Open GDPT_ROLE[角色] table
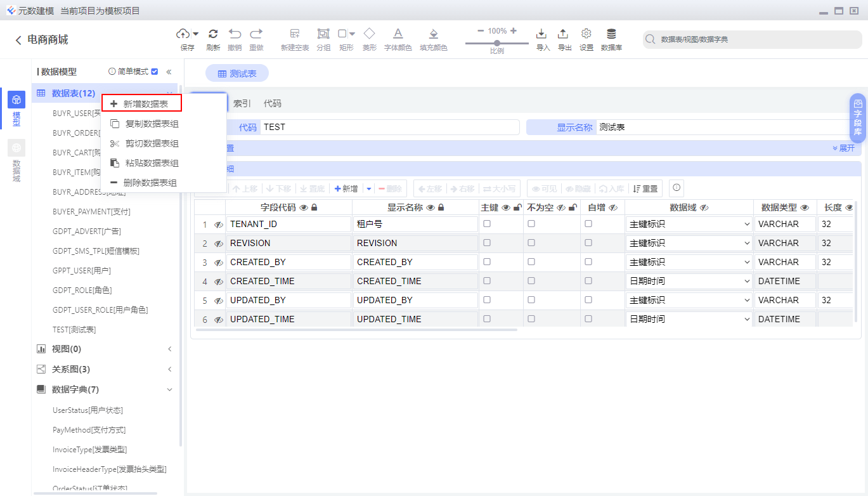Viewport: 868px width, 496px height. [82, 290]
